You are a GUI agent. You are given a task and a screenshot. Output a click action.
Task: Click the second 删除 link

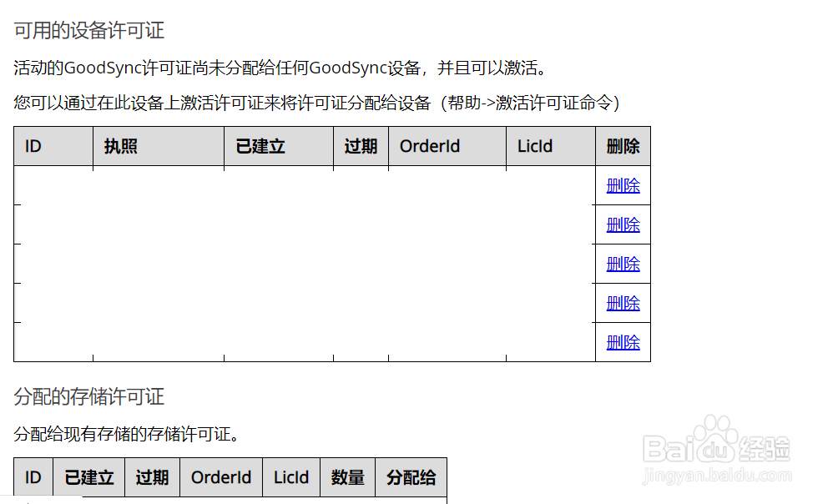click(622, 224)
